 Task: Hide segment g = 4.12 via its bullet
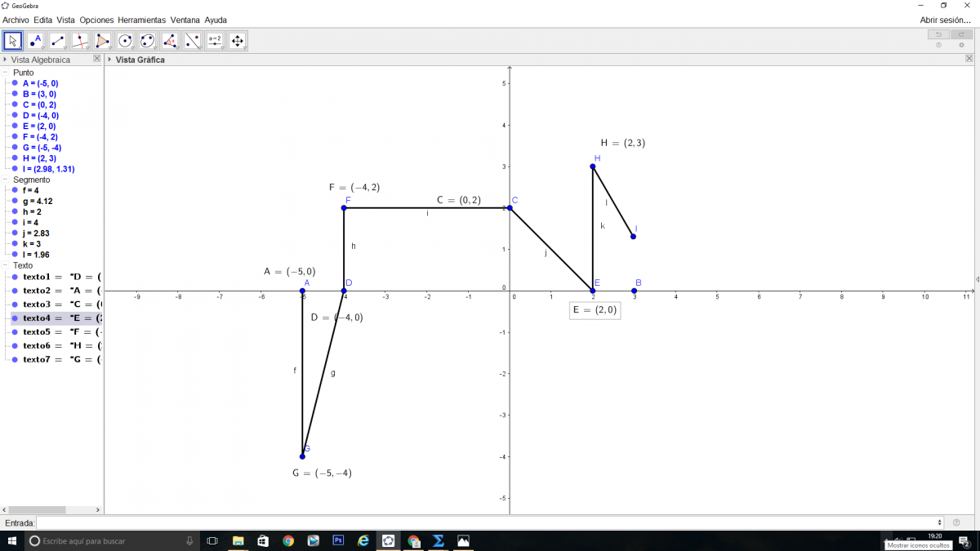pyautogui.click(x=15, y=201)
